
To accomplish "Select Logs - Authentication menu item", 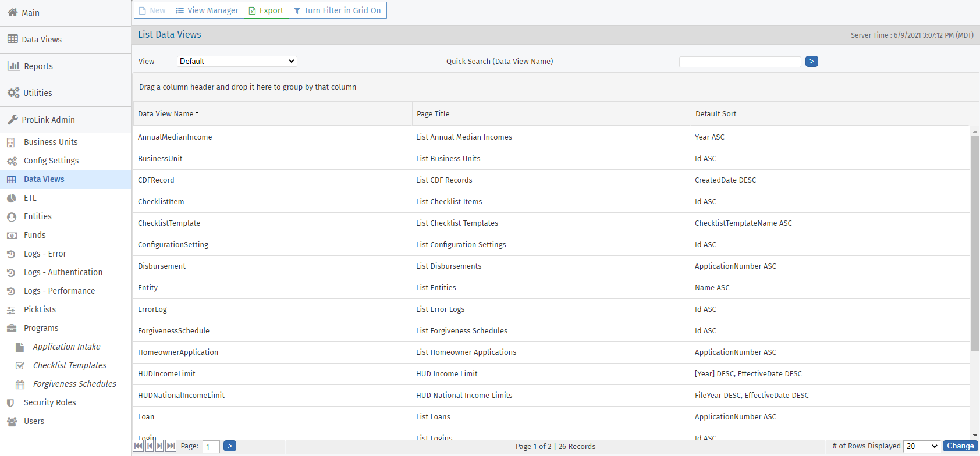I will [63, 272].
